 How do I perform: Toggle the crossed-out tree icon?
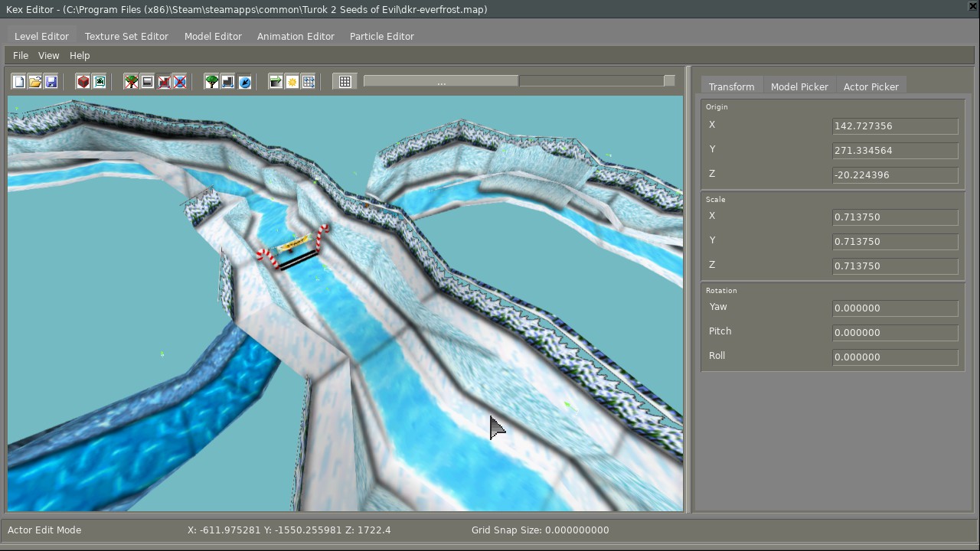(x=132, y=82)
